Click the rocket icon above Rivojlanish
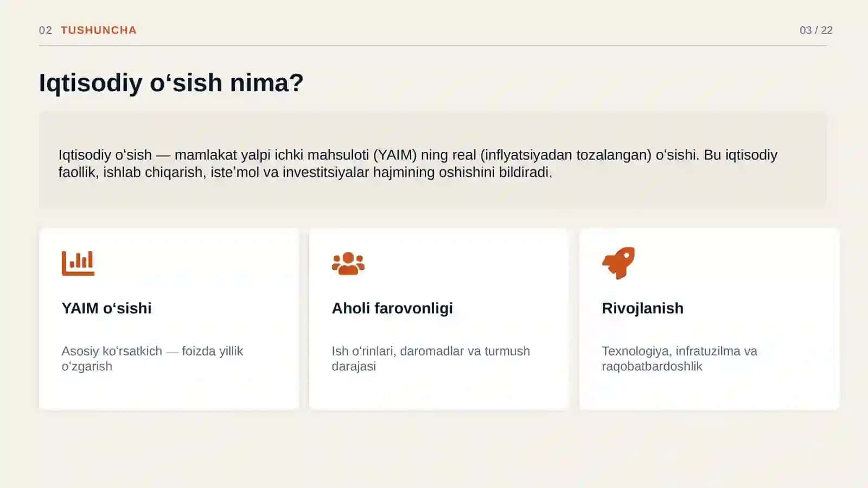 (618, 263)
